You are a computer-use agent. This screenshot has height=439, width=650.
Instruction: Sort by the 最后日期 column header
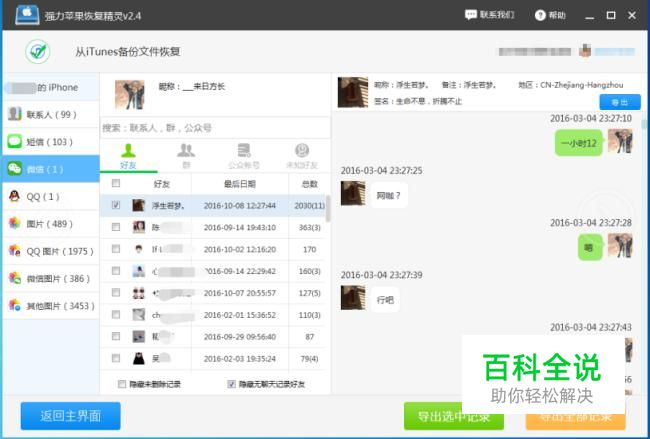point(240,184)
